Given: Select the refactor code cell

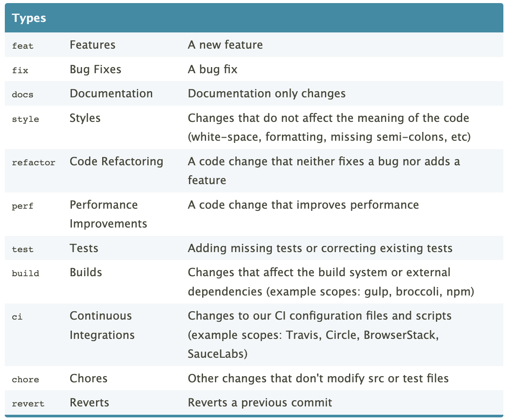Looking at the screenshot, I should [x=34, y=162].
